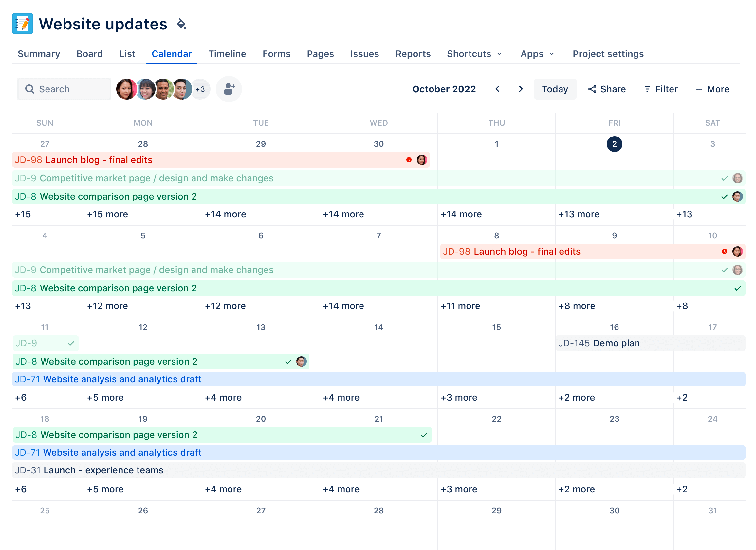Click the Search input field
Image resolution: width=756 pixels, height=550 pixels.
65,89
